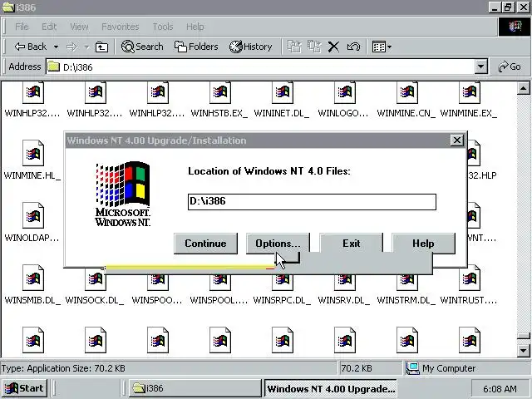Open the Start menu

(24, 388)
